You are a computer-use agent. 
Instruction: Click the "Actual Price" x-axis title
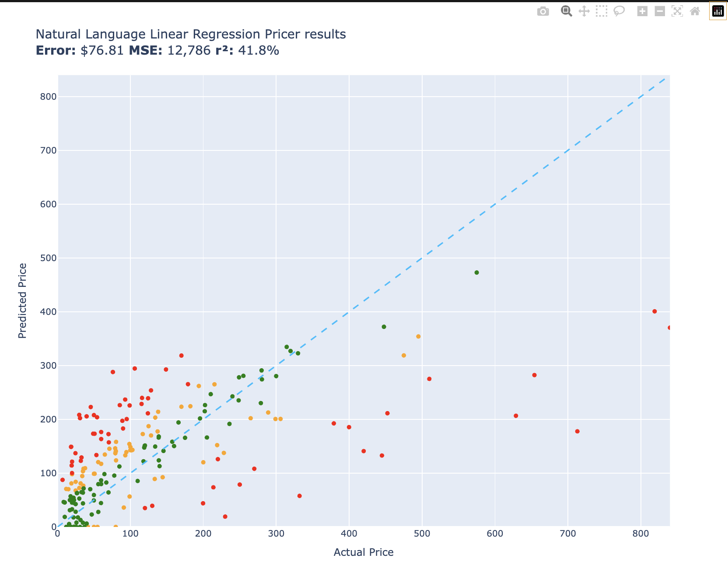coord(364,552)
